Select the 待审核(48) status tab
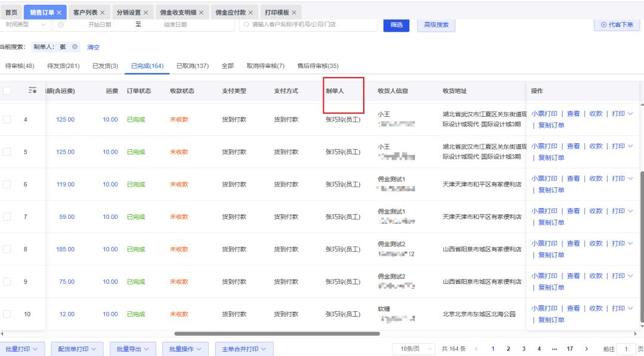The width and height of the screenshot is (644, 356). (20, 66)
